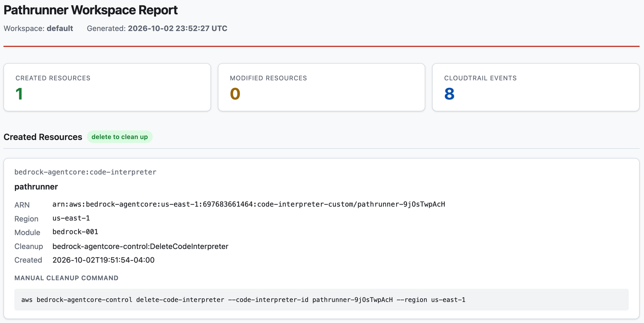Image resolution: width=644 pixels, height=323 pixels.
Task: Click the Module field label
Action: tap(27, 232)
